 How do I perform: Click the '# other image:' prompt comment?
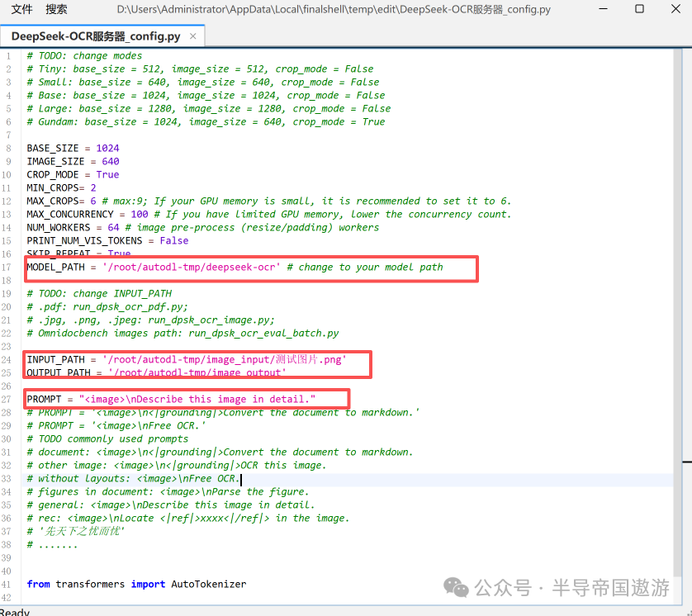tap(177, 466)
